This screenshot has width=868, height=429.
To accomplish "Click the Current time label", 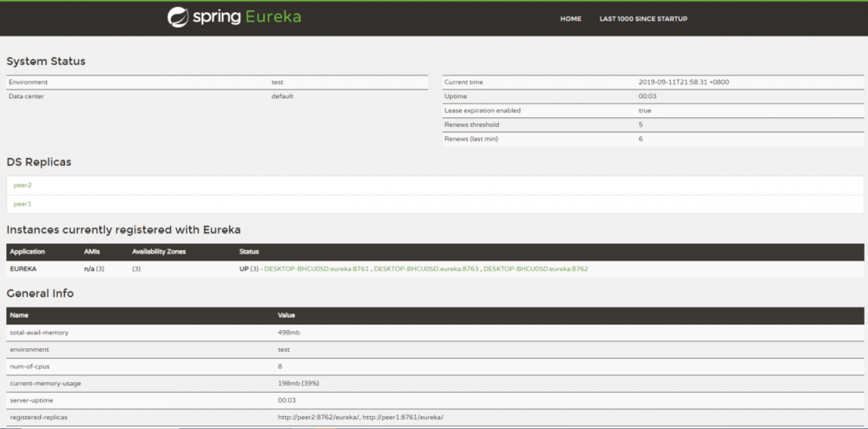I will click(464, 82).
